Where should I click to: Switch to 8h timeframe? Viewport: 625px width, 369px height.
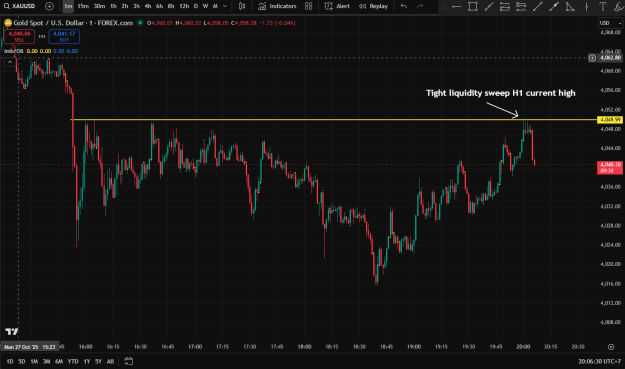[171, 6]
